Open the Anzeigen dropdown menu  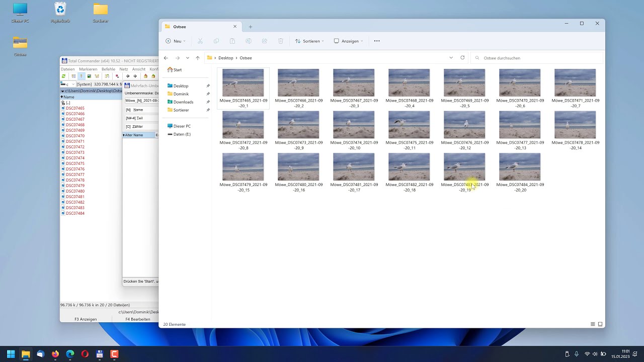(348, 41)
